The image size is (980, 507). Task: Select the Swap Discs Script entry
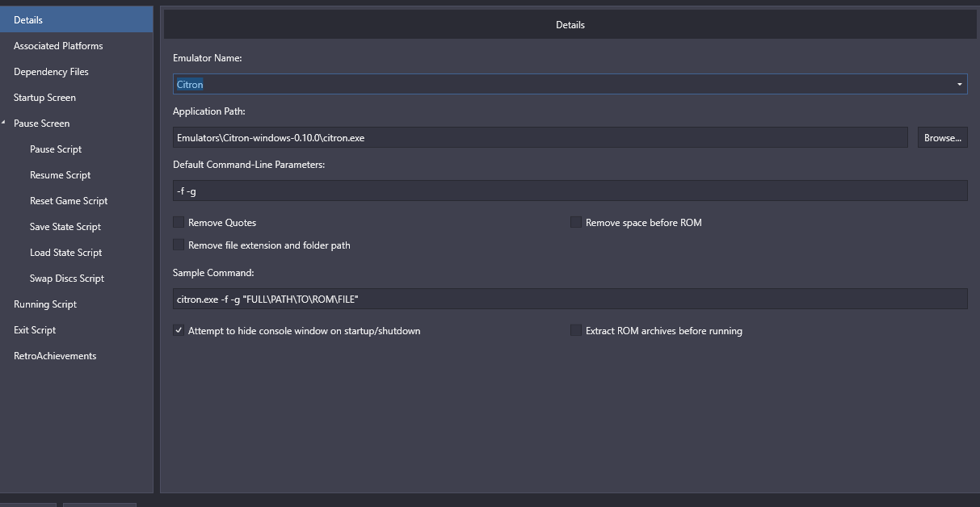[x=67, y=279]
